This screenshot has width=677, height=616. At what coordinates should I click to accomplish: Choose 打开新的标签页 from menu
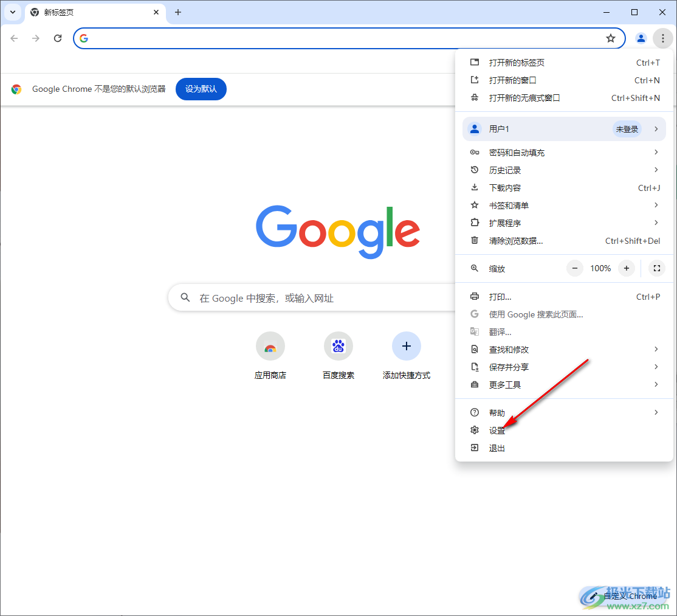click(x=565, y=63)
